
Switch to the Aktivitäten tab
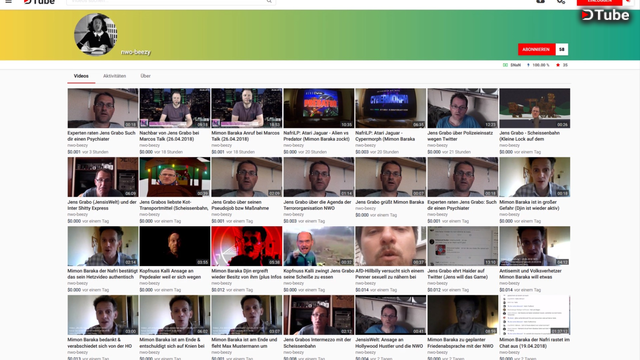click(x=114, y=76)
